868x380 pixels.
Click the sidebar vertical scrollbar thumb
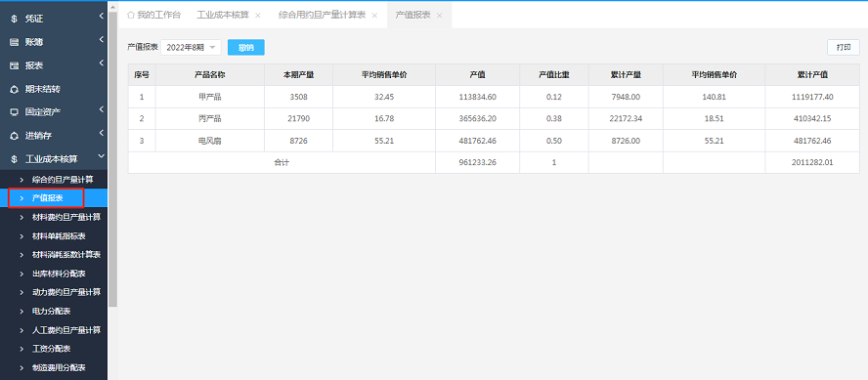click(113, 159)
